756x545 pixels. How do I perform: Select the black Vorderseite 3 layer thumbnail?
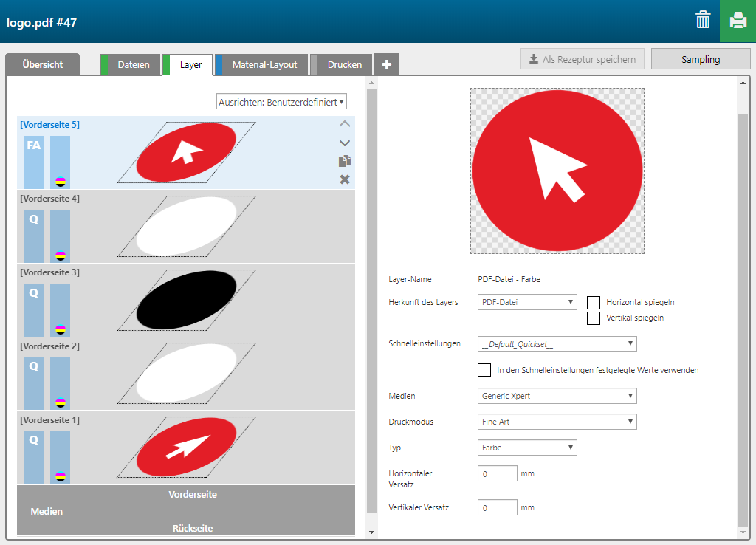pyautogui.click(x=187, y=300)
